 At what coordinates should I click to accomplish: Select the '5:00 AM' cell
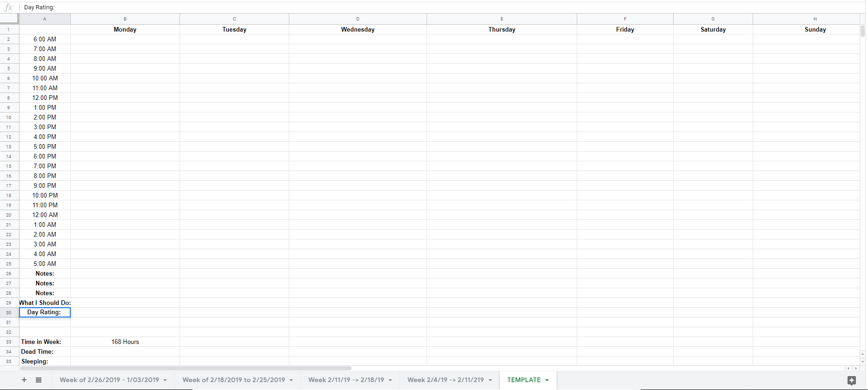click(45, 264)
